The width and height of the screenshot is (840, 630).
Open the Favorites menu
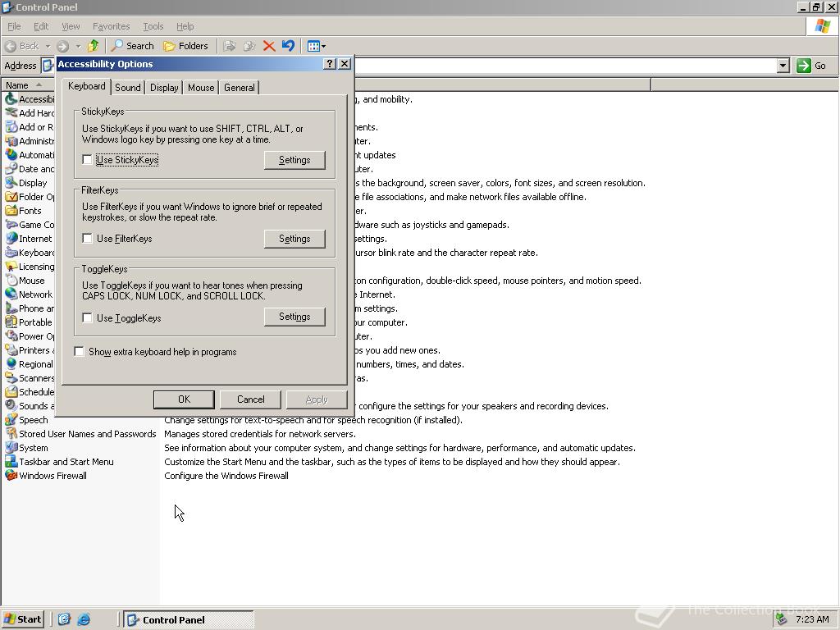111,26
